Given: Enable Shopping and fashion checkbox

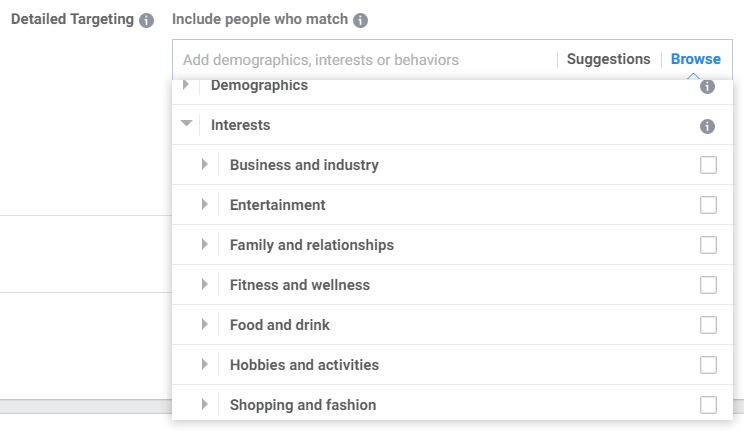Looking at the screenshot, I should pyautogui.click(x=708, y=405).
